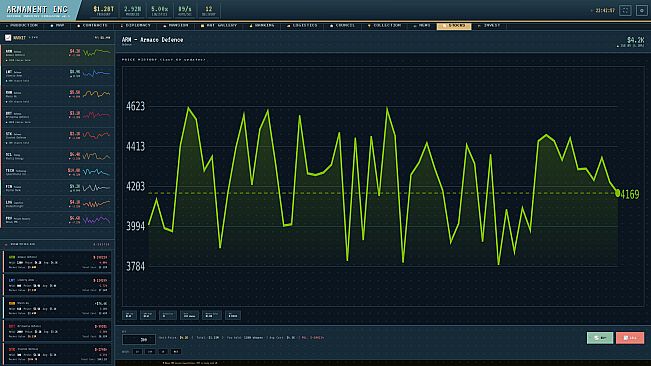Switch to the Diplomacy tab
This screenshot has height=366, width=651.
click(x=136, y=26)
